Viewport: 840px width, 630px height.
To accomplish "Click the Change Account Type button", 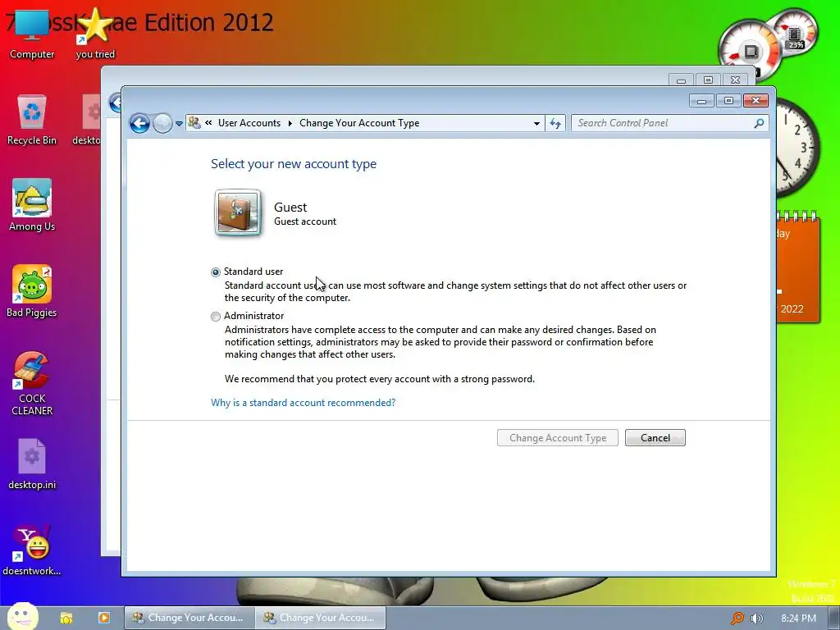I will tap(557, 438).
